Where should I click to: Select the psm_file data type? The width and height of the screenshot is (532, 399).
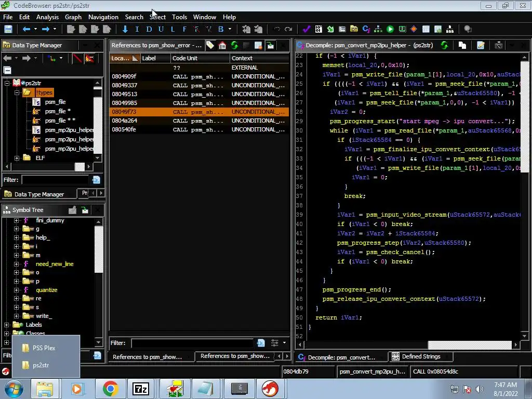pyautogui.click(x=55, y=102)
